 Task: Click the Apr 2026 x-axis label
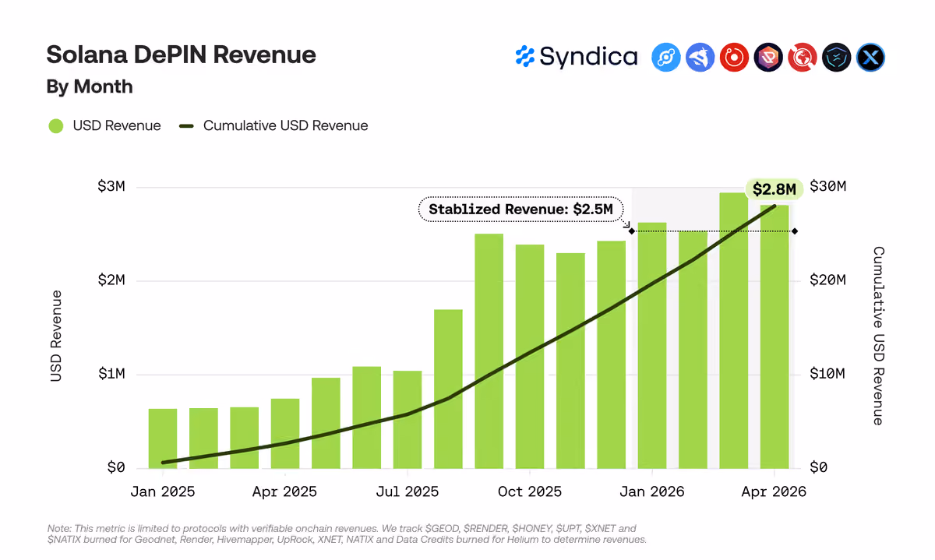coord(774,491)
